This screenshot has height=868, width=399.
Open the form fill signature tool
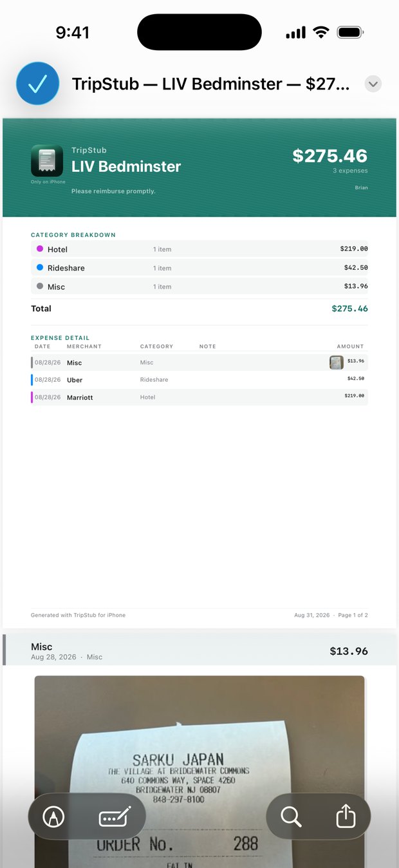tap(115, 817)
